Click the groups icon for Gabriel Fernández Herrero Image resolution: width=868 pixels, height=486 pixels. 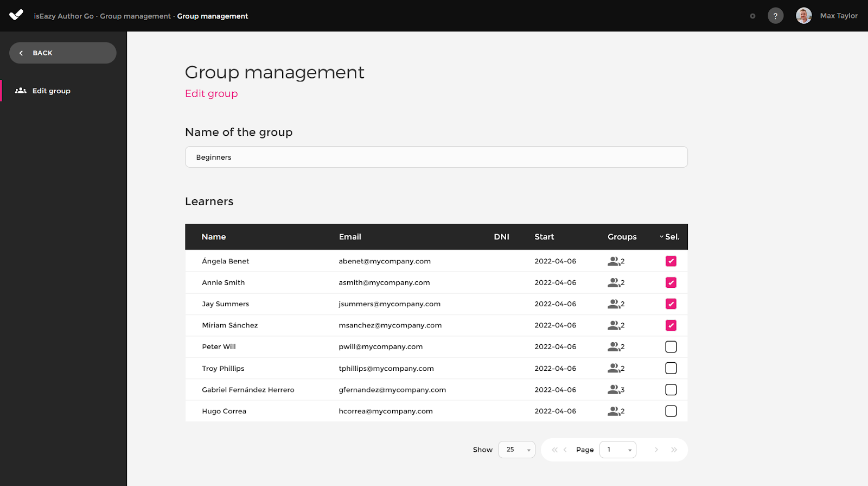pos(614,389)
